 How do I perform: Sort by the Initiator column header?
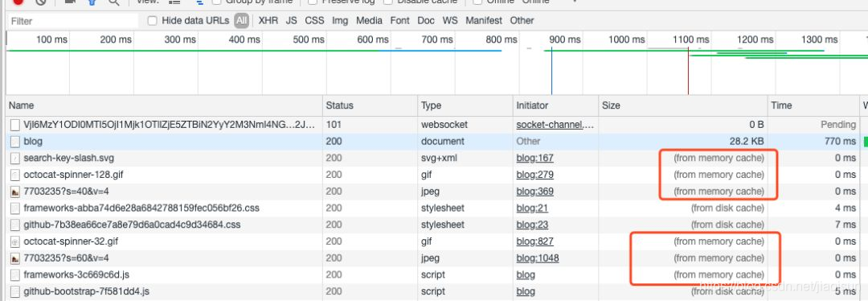pos(556,105)
